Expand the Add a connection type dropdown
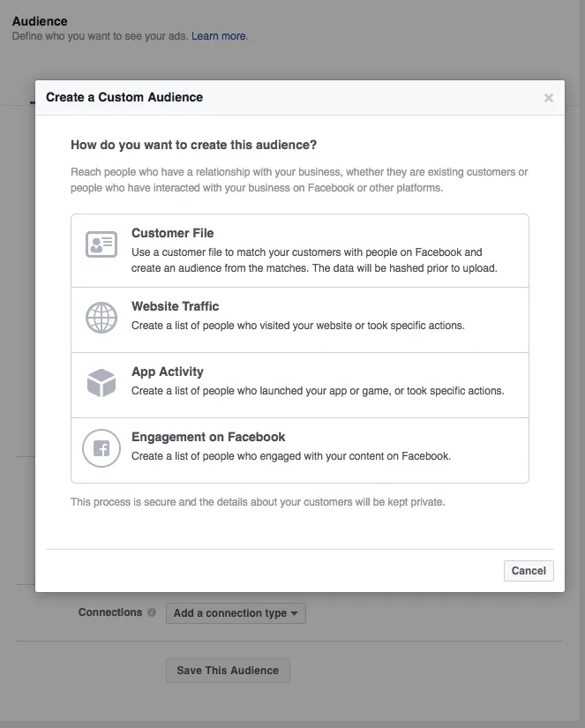This screenshot has height=728, width=585. pyautogui.click(x=236, y=613)
